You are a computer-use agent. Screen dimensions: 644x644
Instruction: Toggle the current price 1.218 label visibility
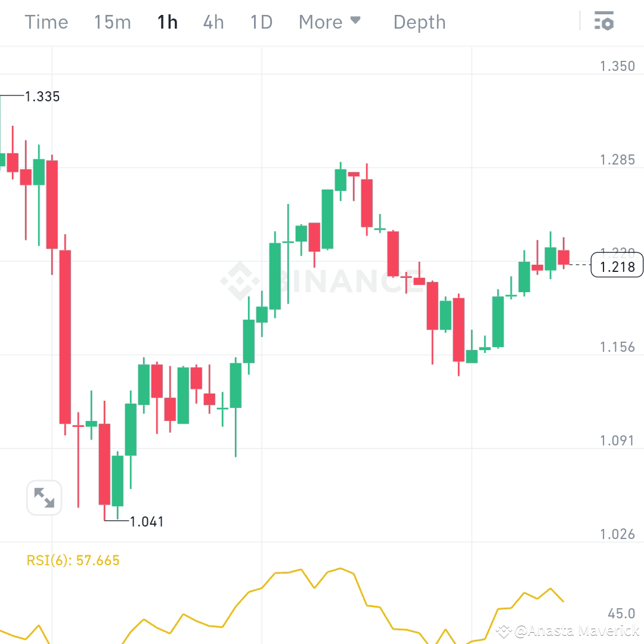(x=617, y=267)
